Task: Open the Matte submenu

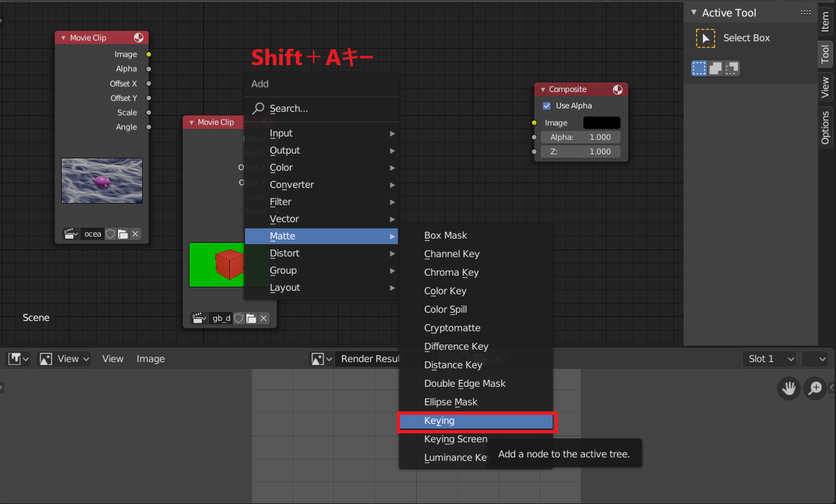Action: tap(321, 236)
